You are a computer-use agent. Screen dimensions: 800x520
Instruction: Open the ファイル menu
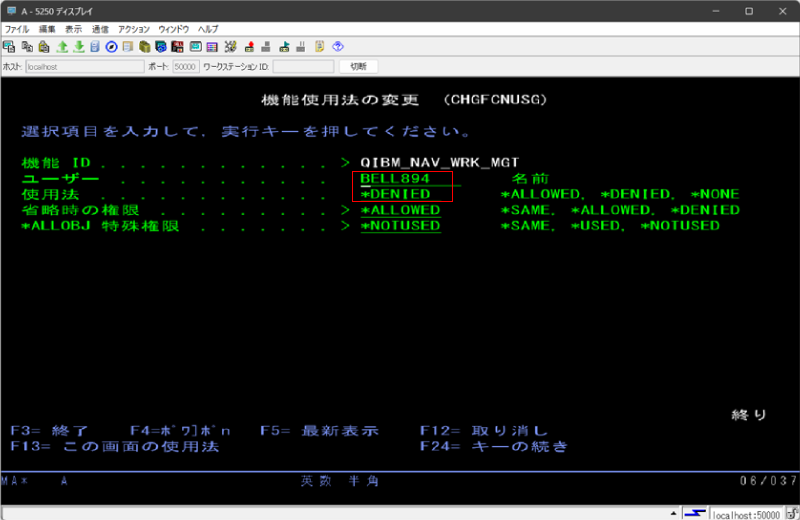(x=17, y=29)
